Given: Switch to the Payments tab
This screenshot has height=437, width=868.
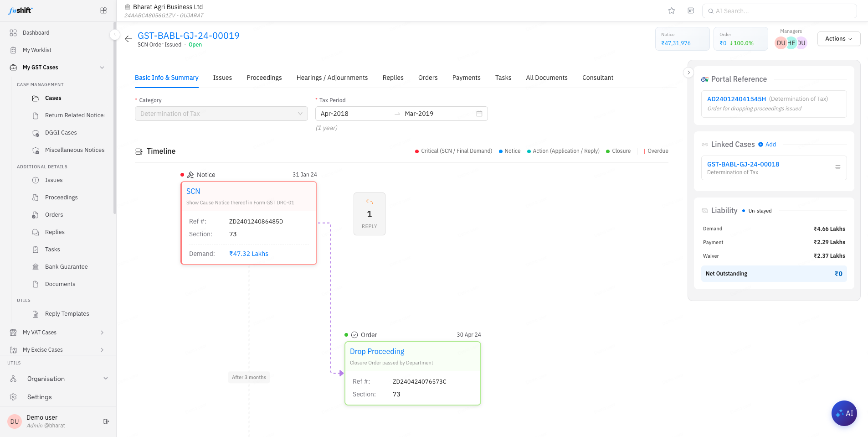Looking at the screenshot, I should (x=467, y=78).
